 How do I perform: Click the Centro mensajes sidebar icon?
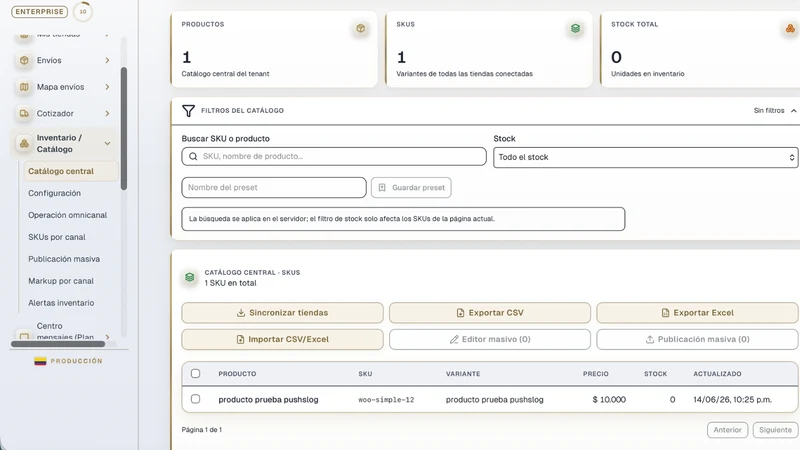pos(24,336)
